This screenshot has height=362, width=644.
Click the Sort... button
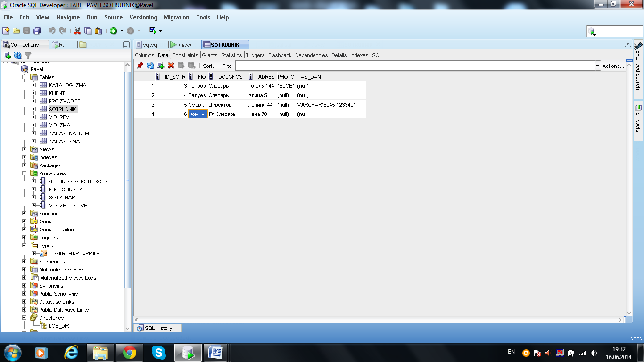pyautogui.click(x=210, y=66)
